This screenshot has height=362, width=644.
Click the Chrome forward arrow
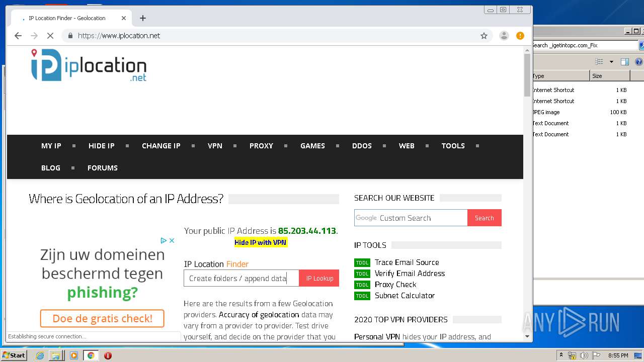34,36
